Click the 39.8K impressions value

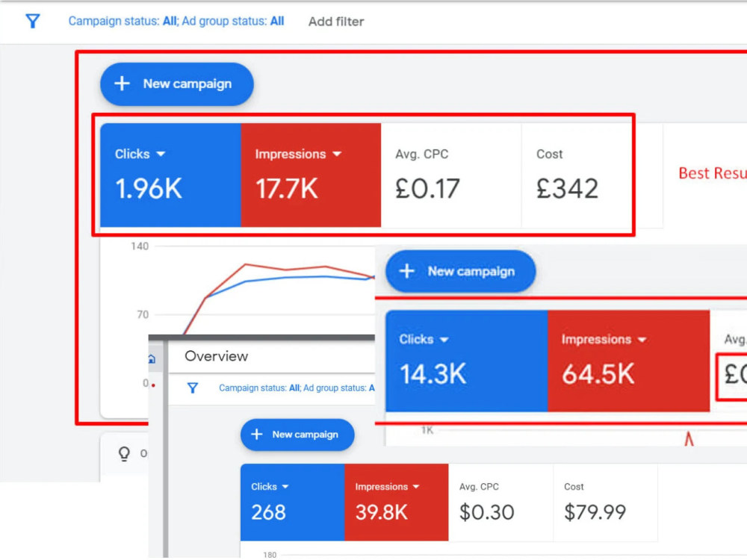382,512
